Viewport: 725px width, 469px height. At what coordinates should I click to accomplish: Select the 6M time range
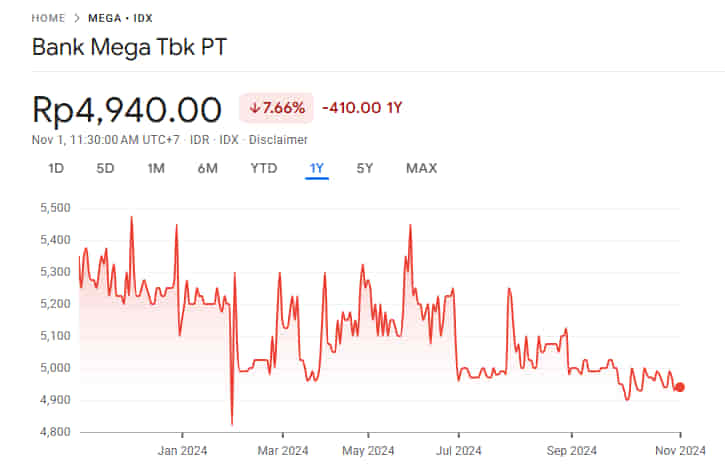point(207,168)
